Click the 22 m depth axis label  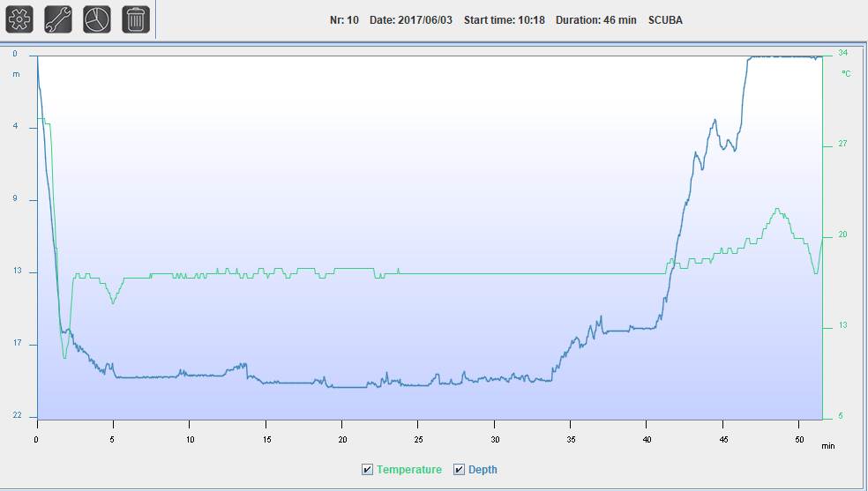coord(17,415)
